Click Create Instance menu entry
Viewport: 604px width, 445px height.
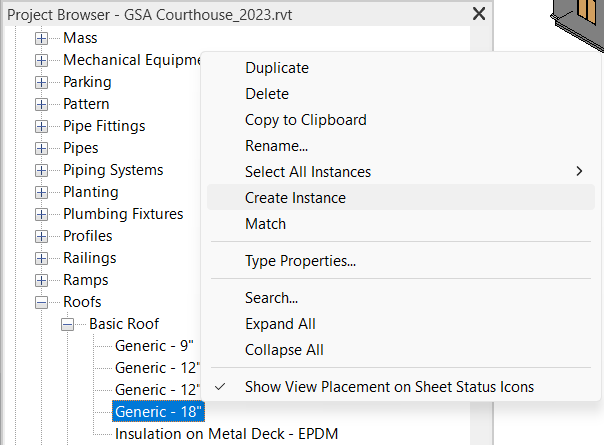(295, 198)
